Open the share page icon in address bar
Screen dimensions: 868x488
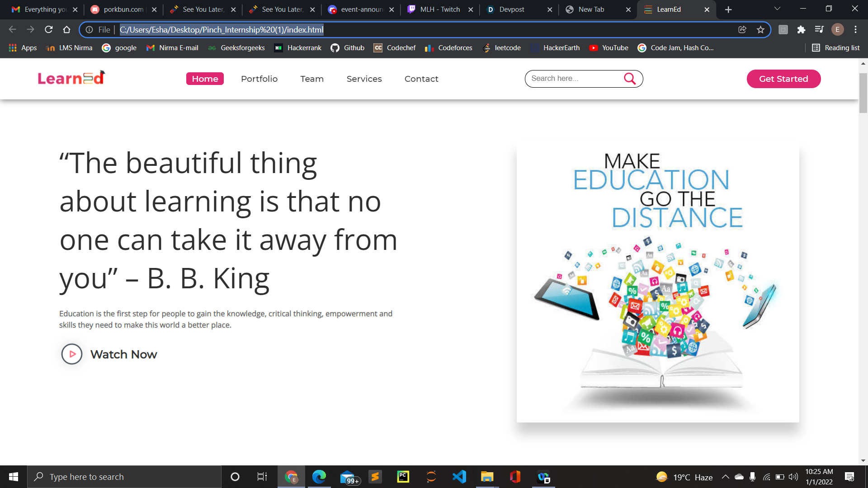(742, 30)
